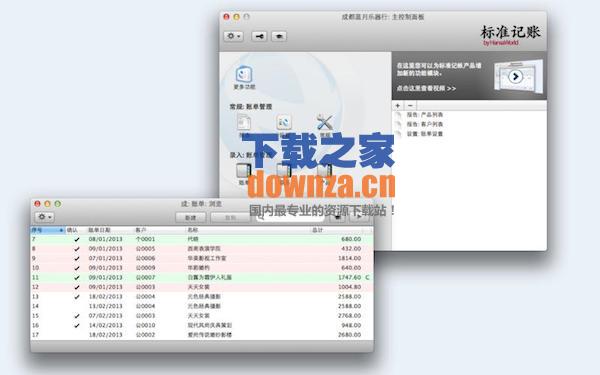Click customer code 公0002 in row 17
Viewport: 600px width, 375px height.
pyautogui.click(x=145, y=335)
